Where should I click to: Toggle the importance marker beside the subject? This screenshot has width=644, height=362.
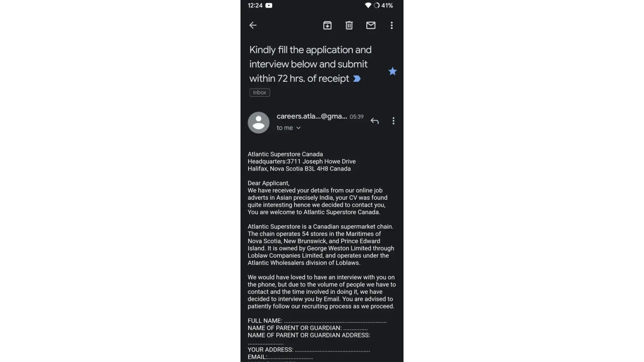point(357,79)
